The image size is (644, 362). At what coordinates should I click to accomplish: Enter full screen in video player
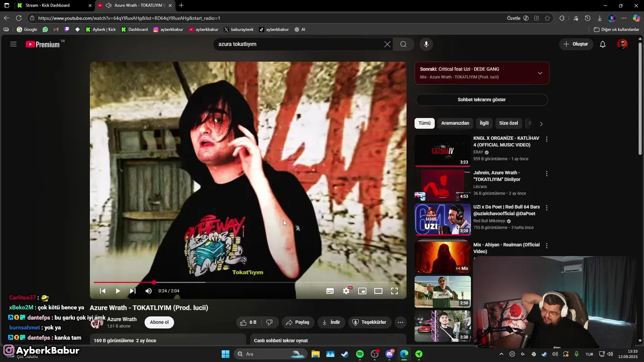click(x=394, y=291)
